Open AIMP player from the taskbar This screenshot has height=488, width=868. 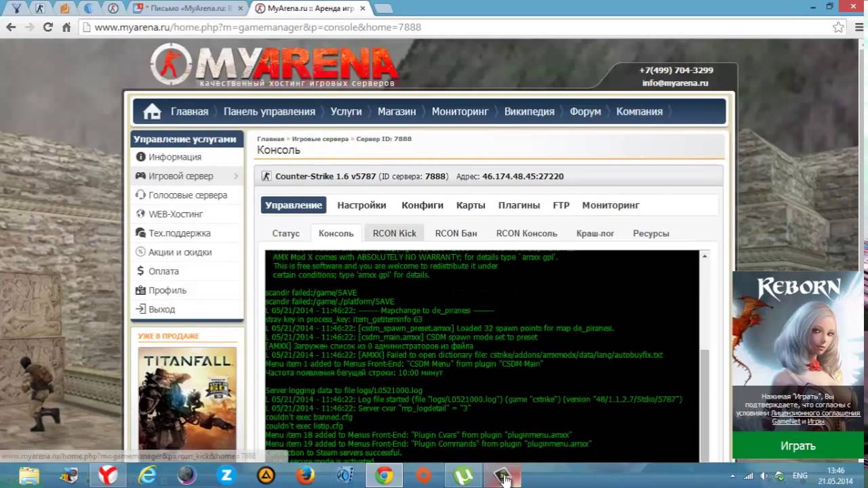click(266, 475)
